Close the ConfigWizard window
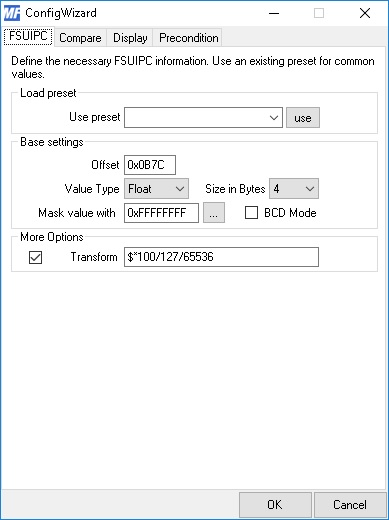The image size is (389, 520). (365, 13)
